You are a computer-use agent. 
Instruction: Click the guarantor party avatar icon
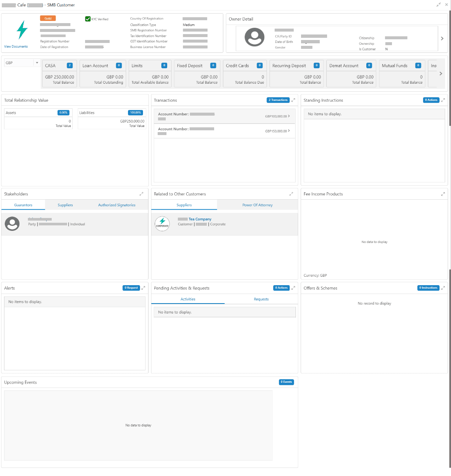12,224
